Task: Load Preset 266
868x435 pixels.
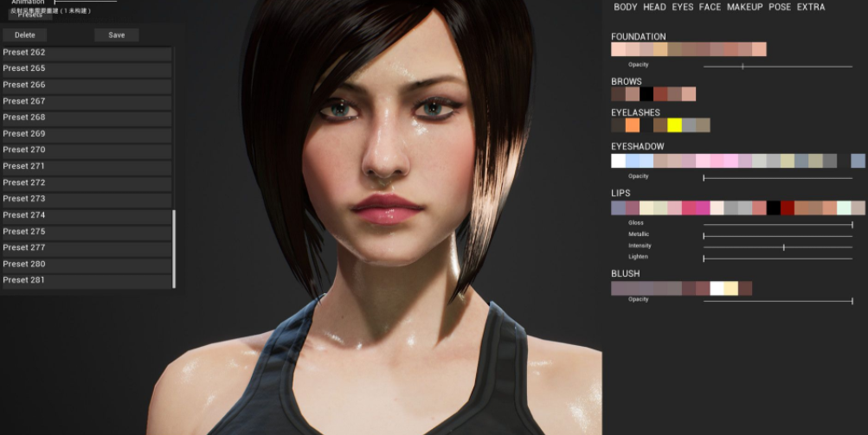Action: pyautogui.click(x=87, y=86)
